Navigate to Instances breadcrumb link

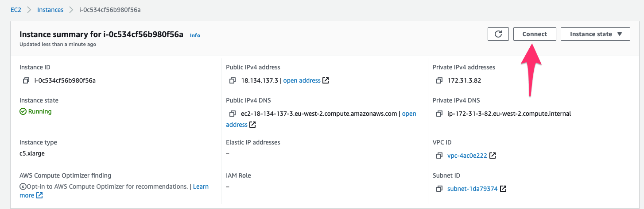50,10
